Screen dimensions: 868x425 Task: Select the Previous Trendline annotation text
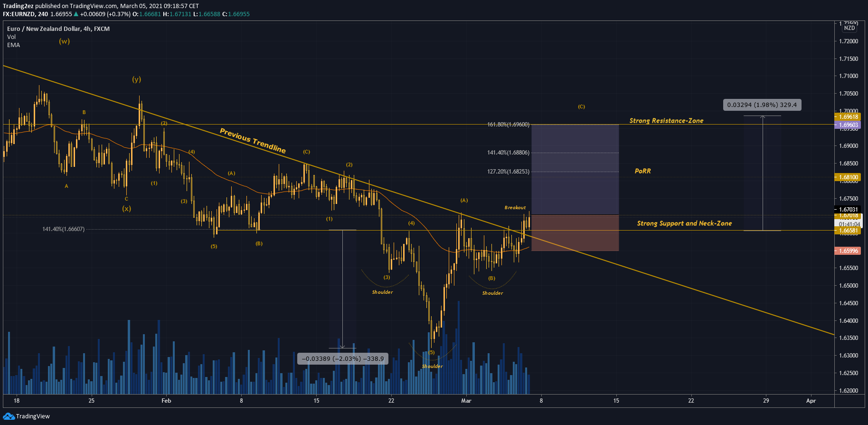[x=253, y=141]
